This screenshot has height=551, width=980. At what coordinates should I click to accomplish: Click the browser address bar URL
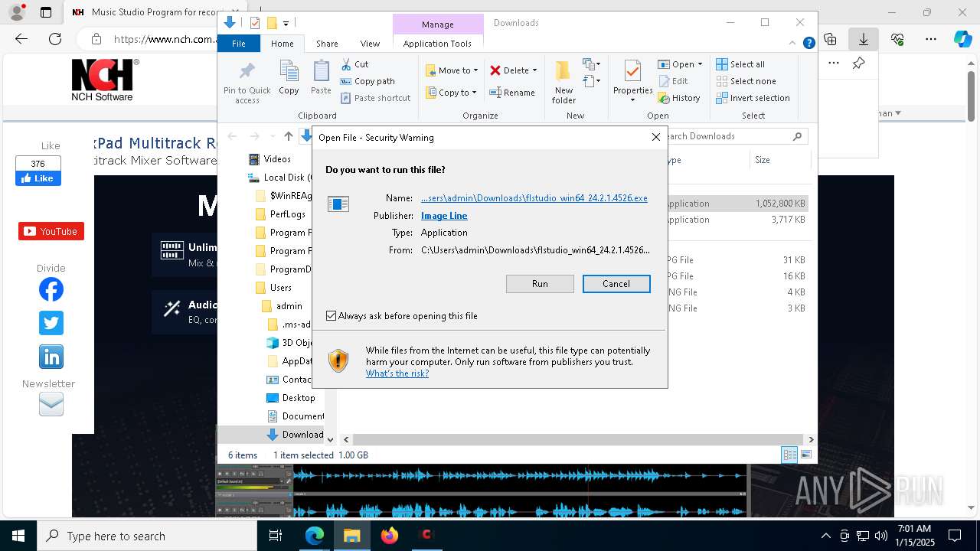[x=165, y=39]
